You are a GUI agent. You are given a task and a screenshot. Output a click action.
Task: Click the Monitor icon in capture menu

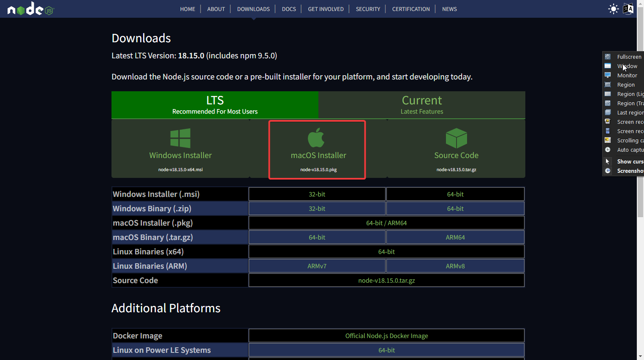point(608,75)
